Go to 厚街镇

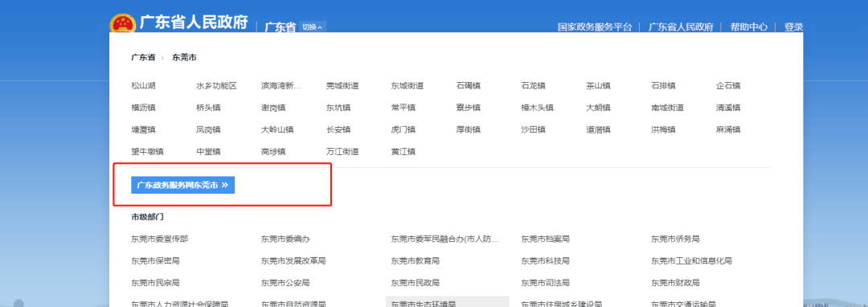(x=469, y=130)
